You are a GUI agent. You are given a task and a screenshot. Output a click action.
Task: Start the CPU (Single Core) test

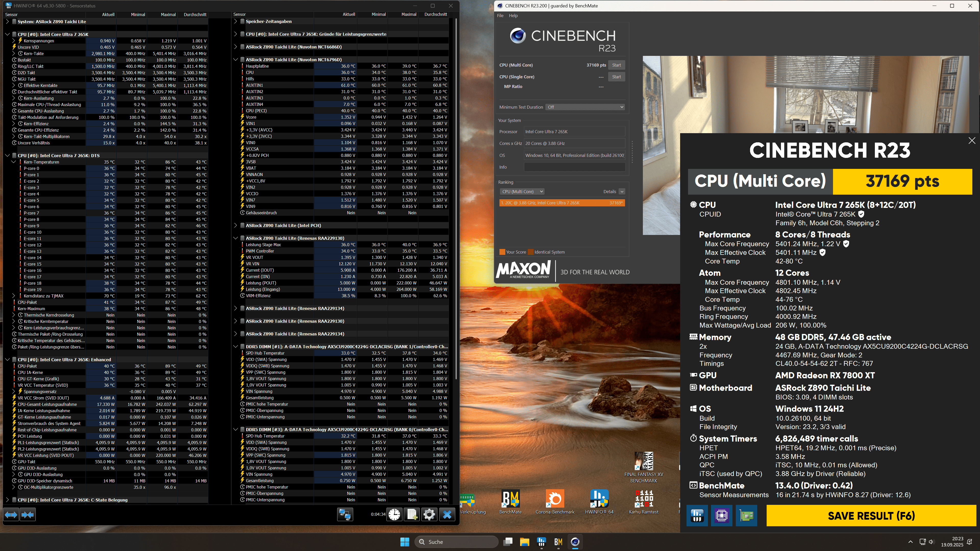coord(616,77)
